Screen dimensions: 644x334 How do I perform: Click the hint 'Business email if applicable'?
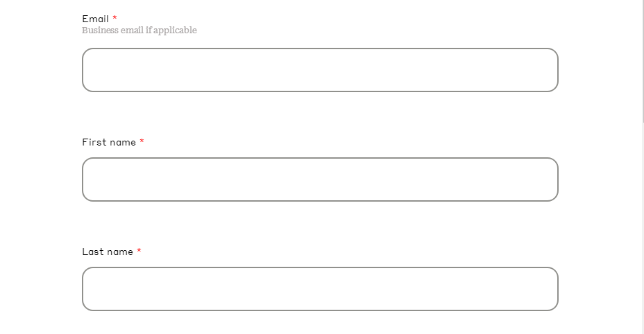[x=139, y=30]
